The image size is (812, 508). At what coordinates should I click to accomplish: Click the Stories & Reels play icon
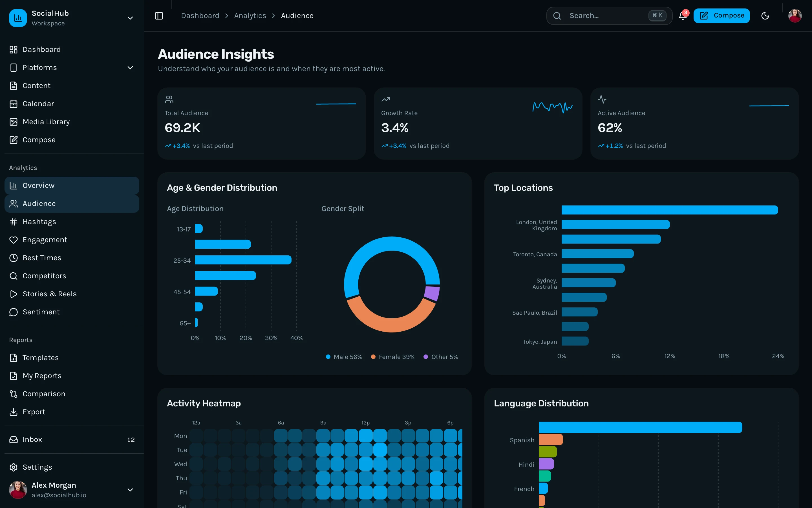point(14,294)
